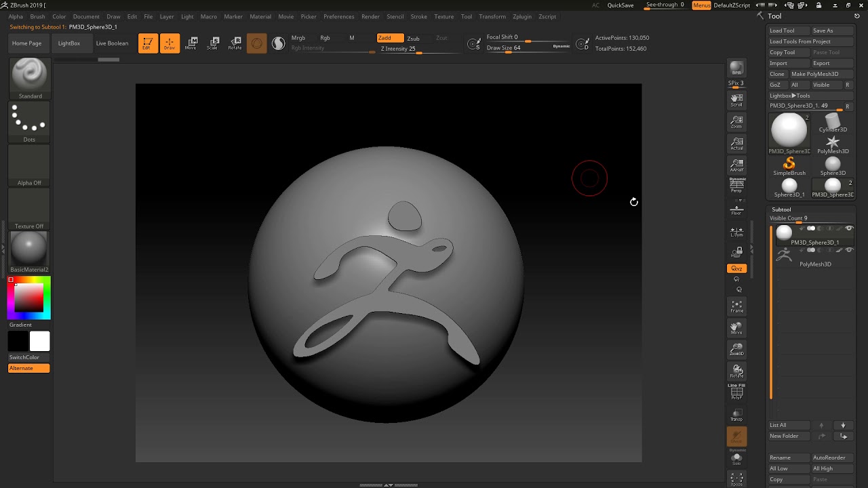Select the Draw mode button
The image size is (868, 488).
(170, 43)
